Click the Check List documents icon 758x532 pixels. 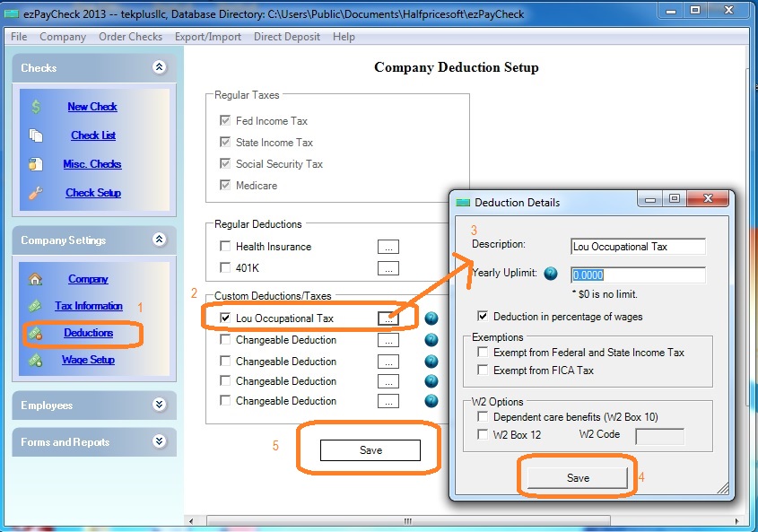tap(36, 135)
